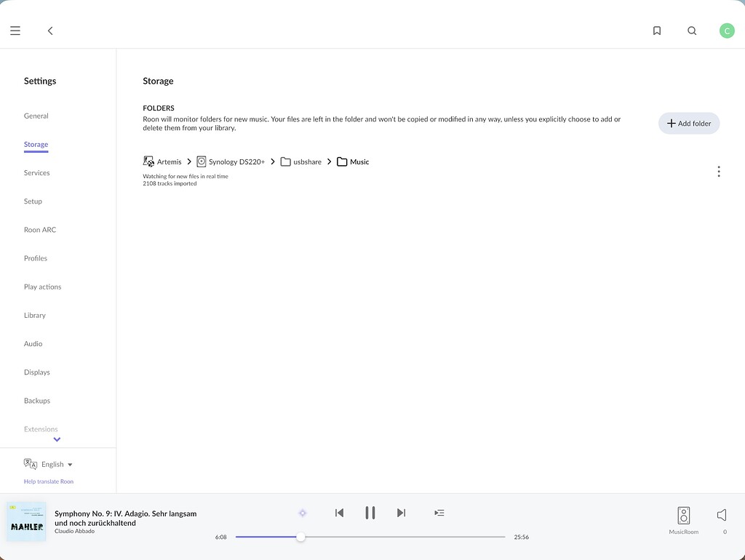Pause the playing Mahler track
Image resolution: width=745 pixels, height=560 pixels.
coord(370,513)
